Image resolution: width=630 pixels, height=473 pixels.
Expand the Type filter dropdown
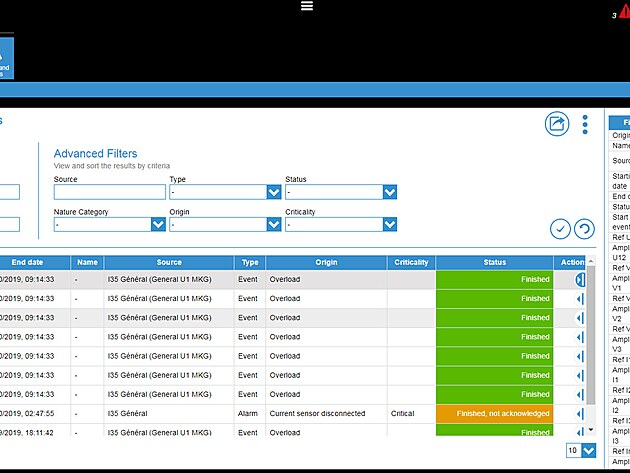pos(273,192)
